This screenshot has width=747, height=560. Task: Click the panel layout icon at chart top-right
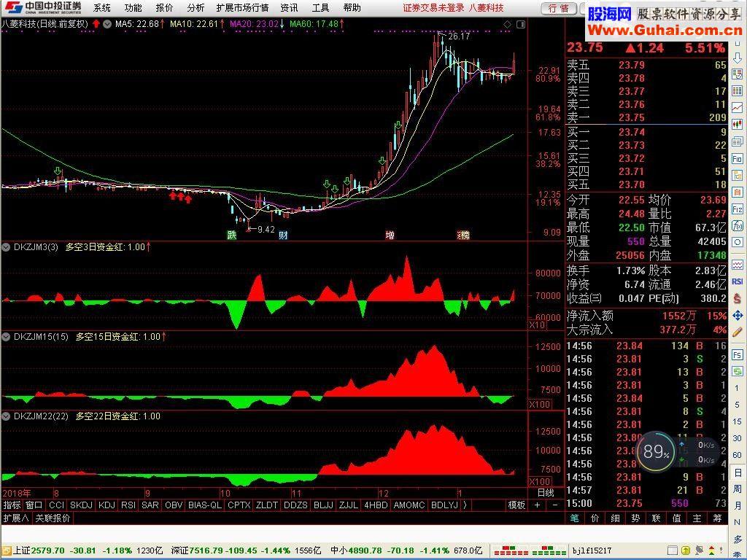(x=521, y=24)
